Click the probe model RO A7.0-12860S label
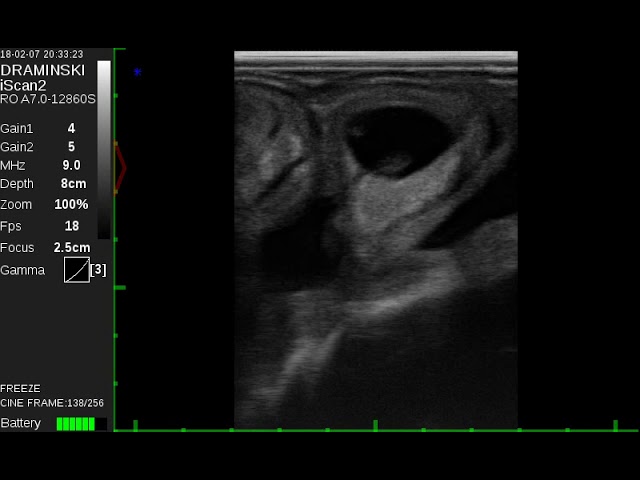640x480 pixels. 48,99
